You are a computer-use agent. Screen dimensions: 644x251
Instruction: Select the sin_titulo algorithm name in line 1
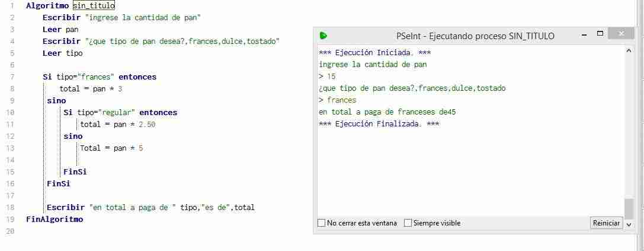click(94, 6)
